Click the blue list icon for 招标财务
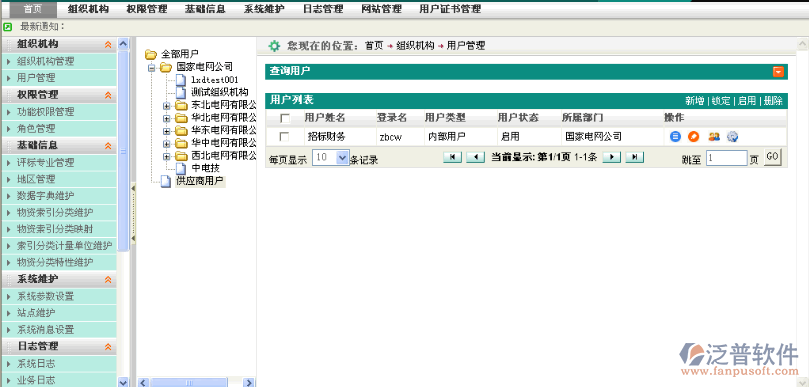Screen dimensions: 809x387 [x=675, y=137]
